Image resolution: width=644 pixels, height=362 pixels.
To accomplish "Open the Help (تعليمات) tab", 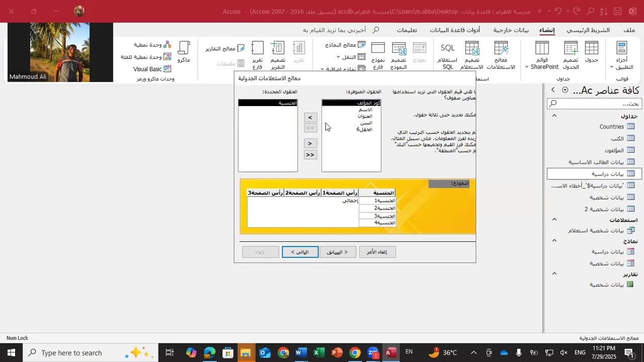I will click(407, 30).
